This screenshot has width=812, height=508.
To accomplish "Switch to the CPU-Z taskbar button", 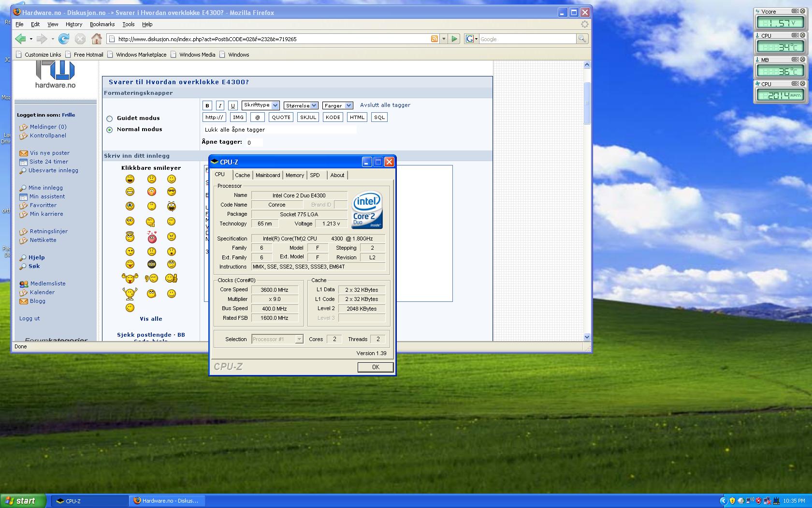I will (x=89, y=501).
